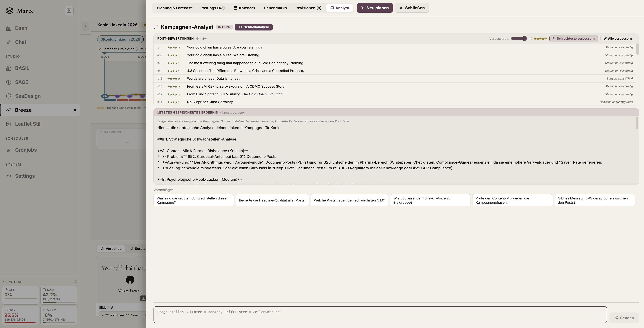Click the Marée logo icon
This screenshot has height=328, width=644.
click(9, 11)
